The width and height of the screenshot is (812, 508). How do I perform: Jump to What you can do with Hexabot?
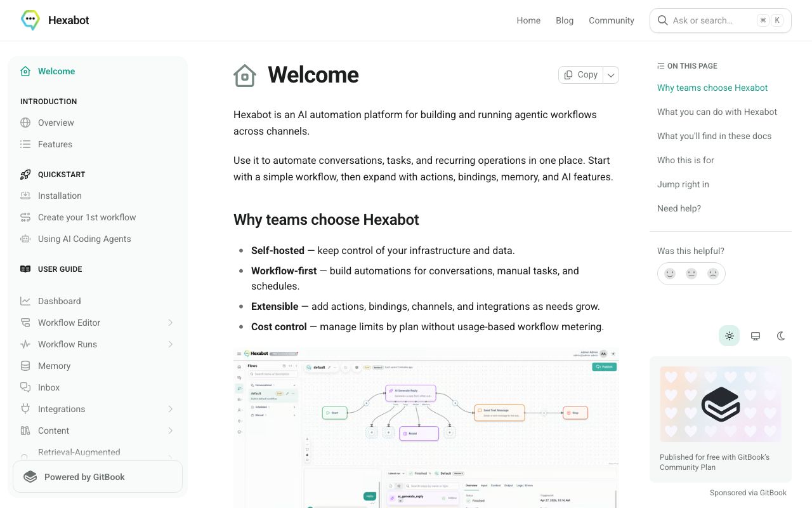pos(717,112)
